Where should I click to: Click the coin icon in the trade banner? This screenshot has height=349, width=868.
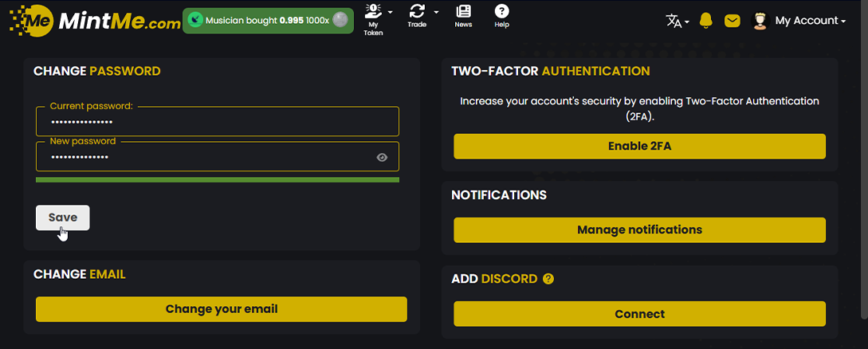tap(340, 21)
